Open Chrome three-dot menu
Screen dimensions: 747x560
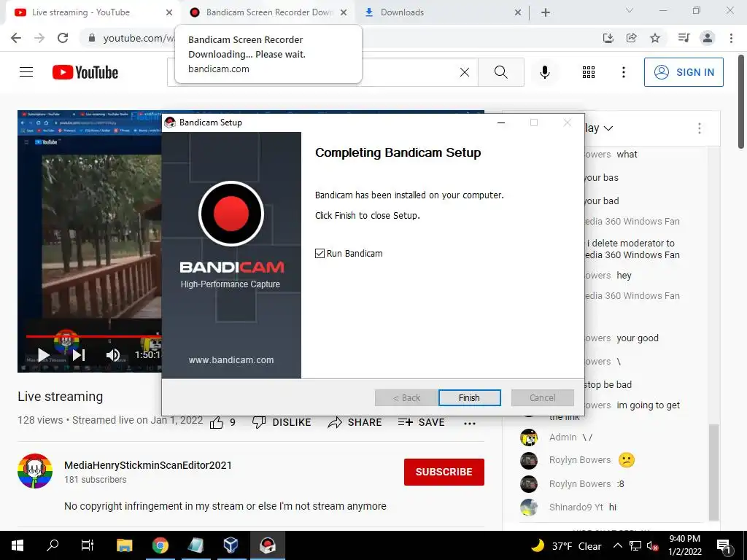731,38
